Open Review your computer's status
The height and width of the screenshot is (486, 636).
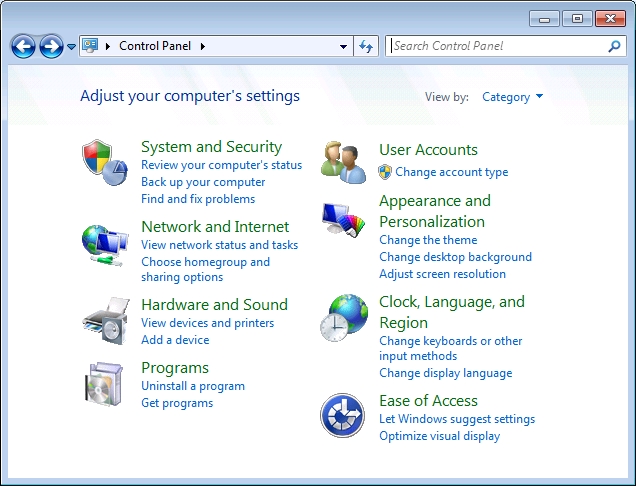coord(221,165)
